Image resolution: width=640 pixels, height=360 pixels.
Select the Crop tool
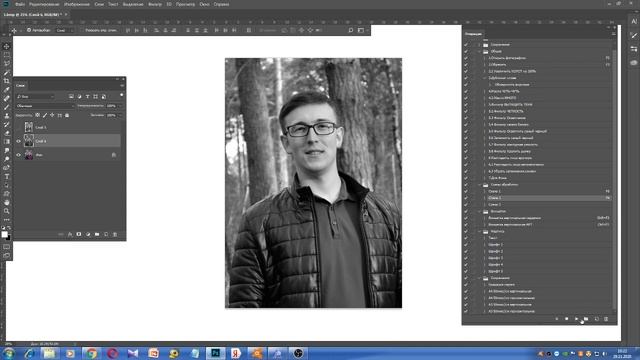7,81
